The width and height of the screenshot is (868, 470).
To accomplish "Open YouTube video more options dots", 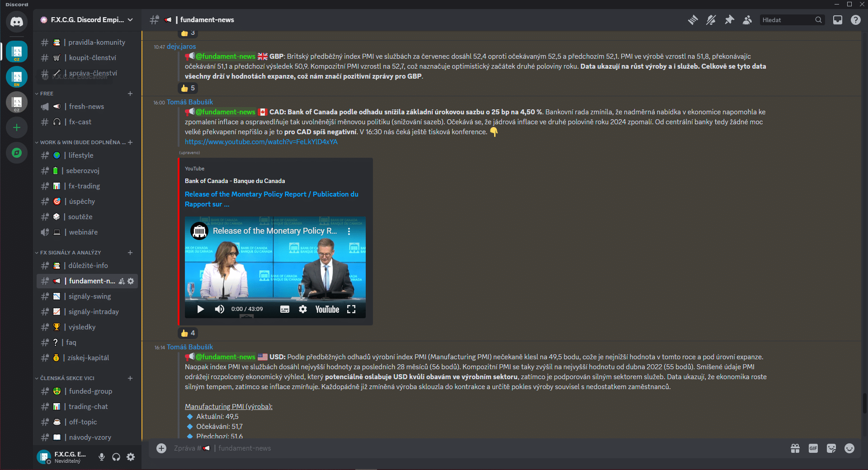I will tap(349, 231).
